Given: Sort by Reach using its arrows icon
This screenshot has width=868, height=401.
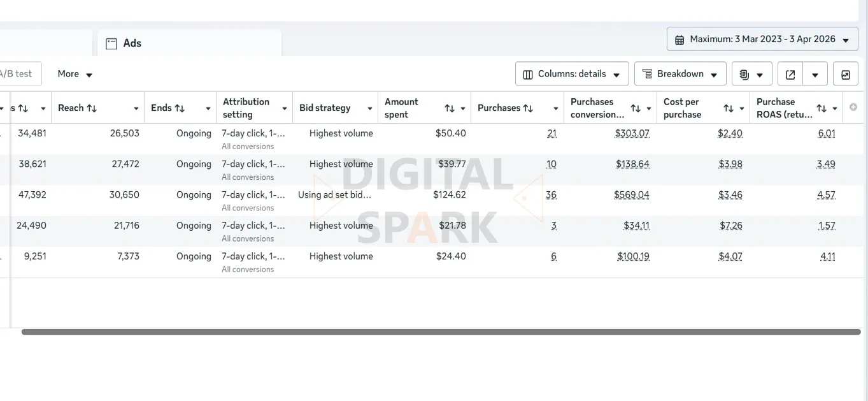Looking at the screenshot, I should click(x=92, y=108).
